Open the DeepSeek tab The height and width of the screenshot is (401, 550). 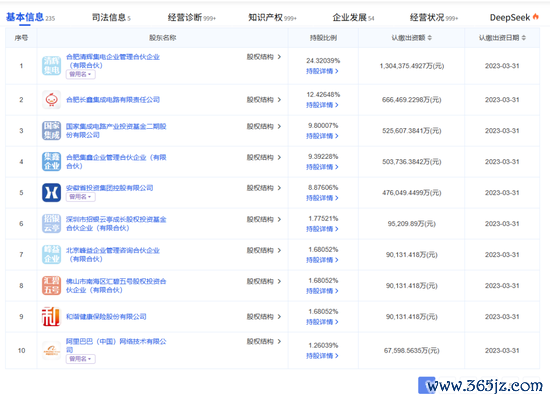click(x=514, y=17)
